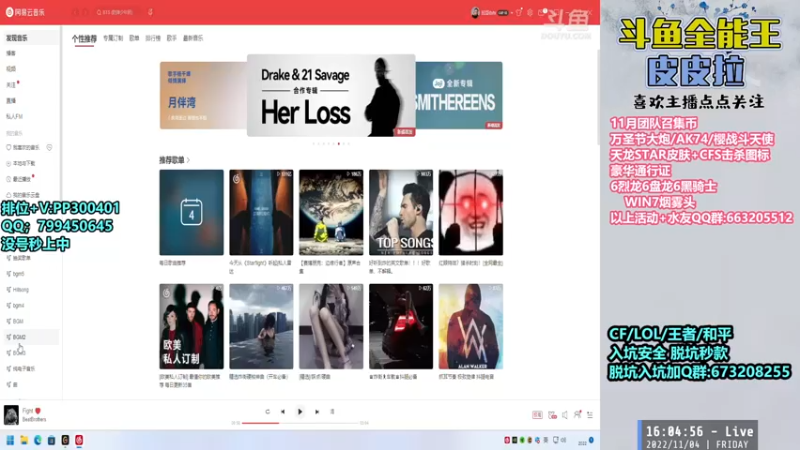Go forward with the header forward arrow

pyautogui.click(x=85, y=12)
